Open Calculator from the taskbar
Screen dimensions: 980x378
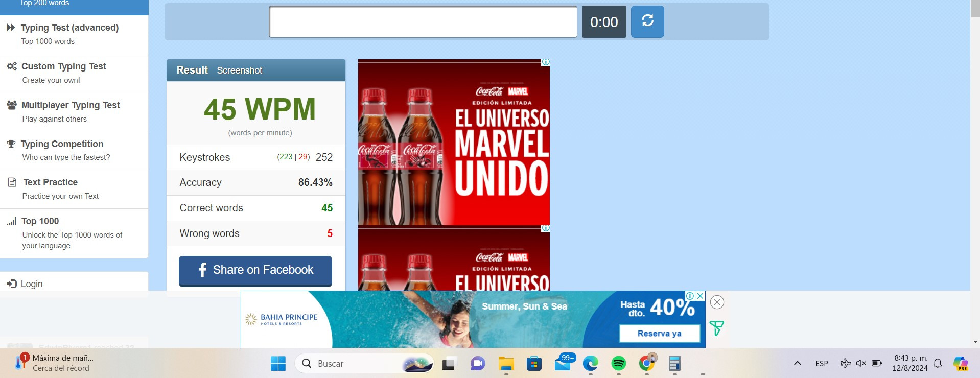coord(674,364)
